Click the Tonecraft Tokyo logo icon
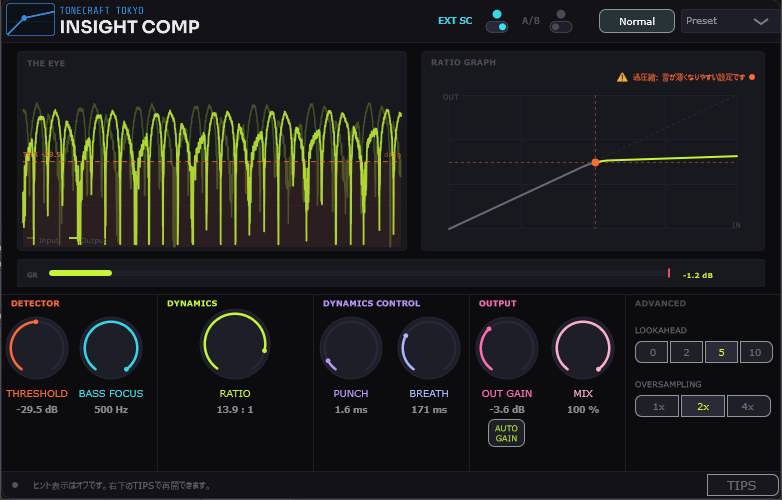The width and height of the screenshot is (782, 500). tap(30, 20)
